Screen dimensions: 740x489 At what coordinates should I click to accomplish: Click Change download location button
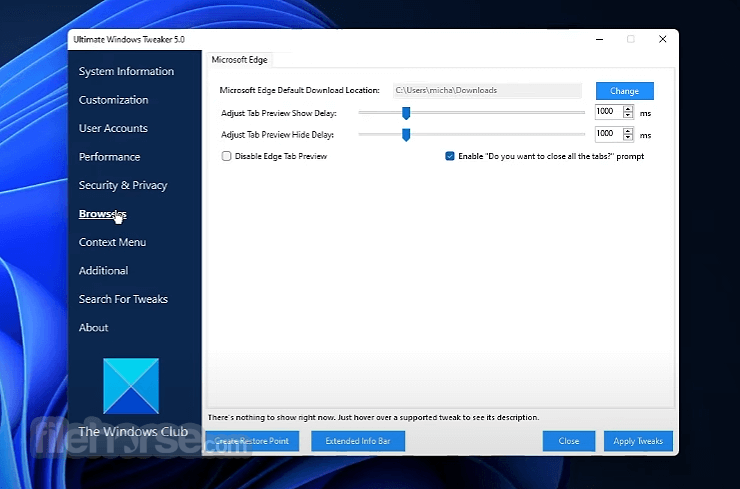(x=624, y=91)
